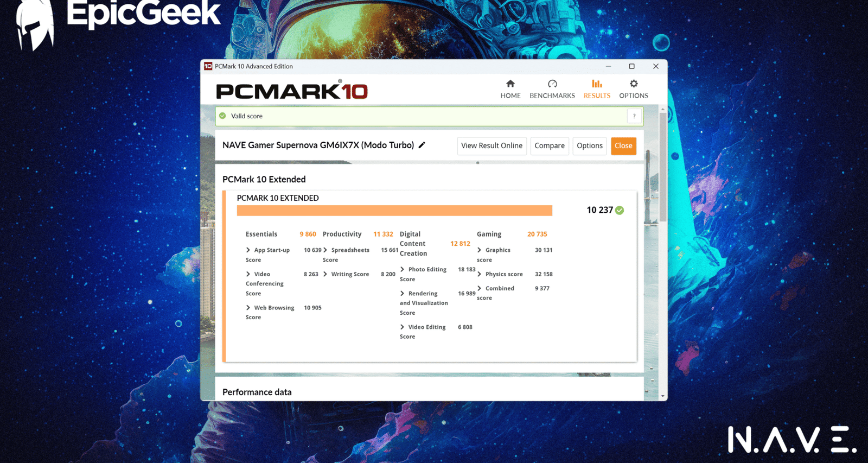
Task: Click Digital Content Creation score 12 812
Action: pos(460,244)
